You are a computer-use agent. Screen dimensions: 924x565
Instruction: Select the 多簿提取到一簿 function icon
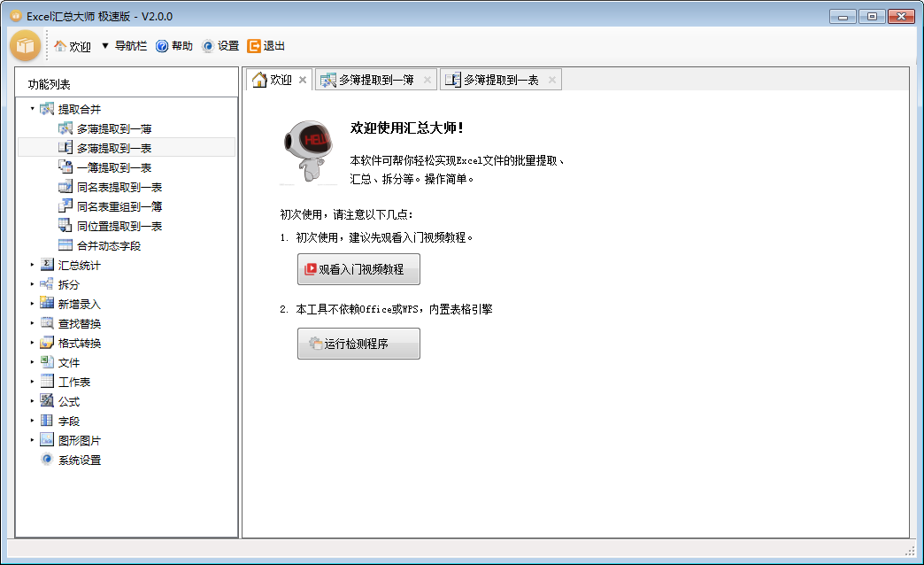click(x=66, y=128)
